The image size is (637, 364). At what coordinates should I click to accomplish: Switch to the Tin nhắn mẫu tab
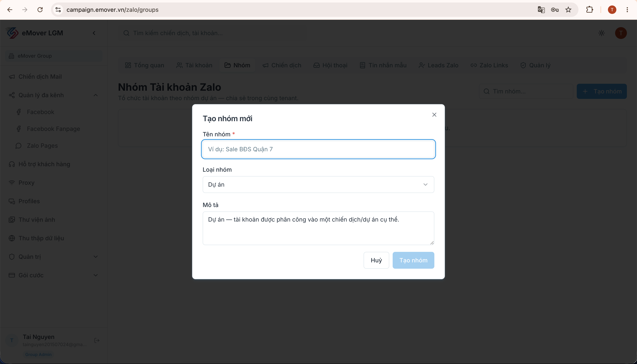(x=383, y=65)
